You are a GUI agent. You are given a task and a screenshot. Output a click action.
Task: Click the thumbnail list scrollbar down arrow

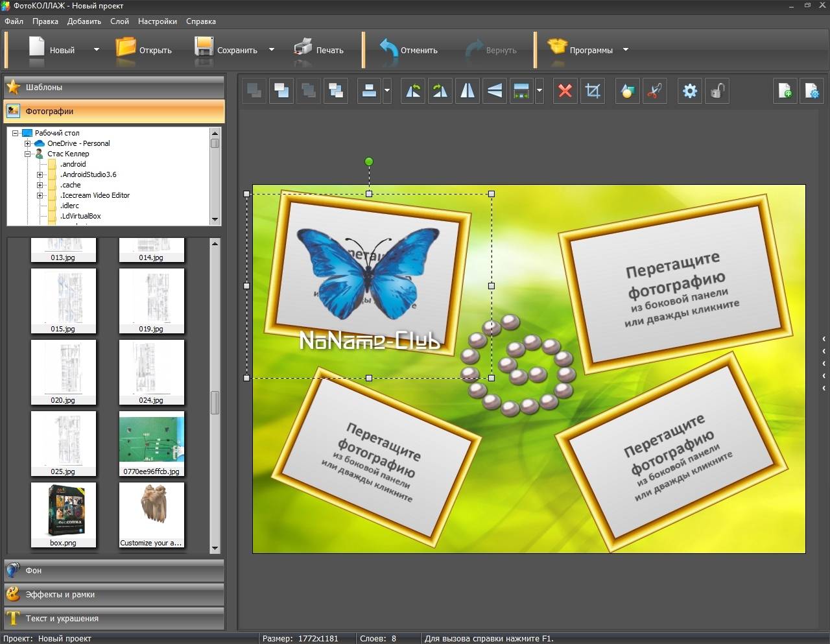click(x=215, y=549)
